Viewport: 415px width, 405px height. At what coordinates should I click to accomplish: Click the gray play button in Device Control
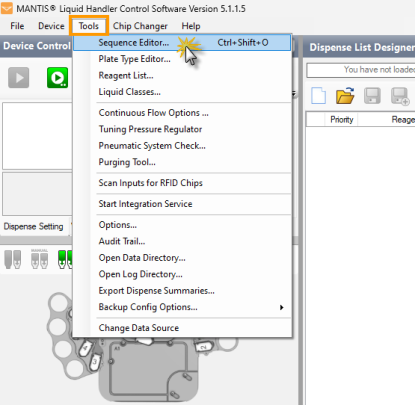18,78
